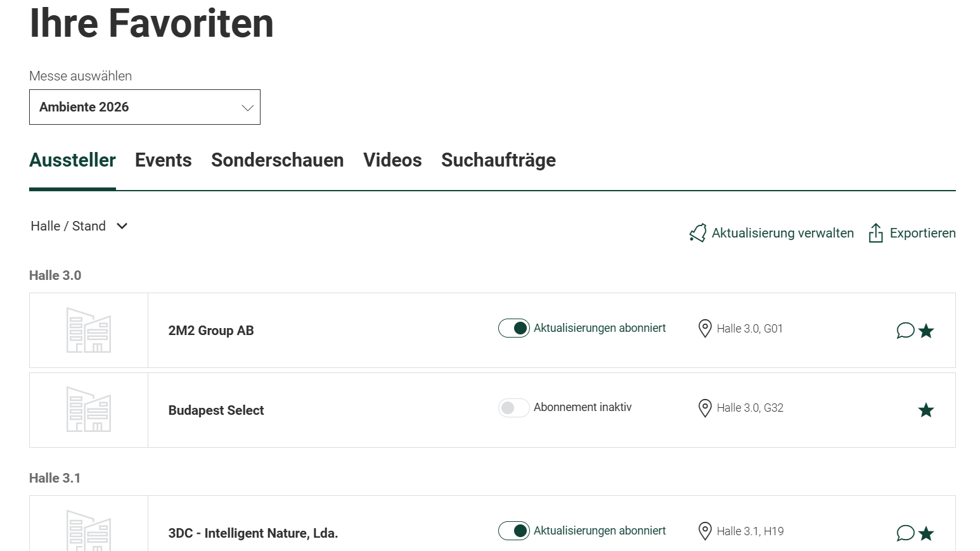Screen dimensions: 980x551
Task: Click the Abonnement inaktiv label
Action: point(583,407)
